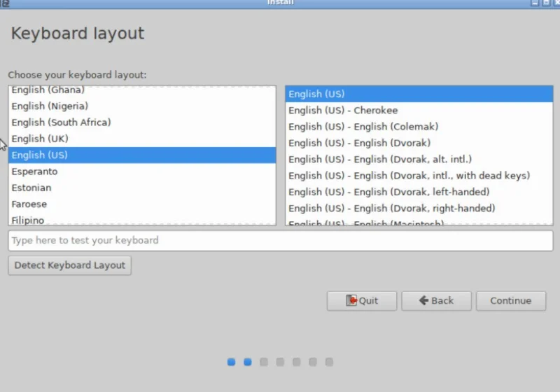
Task: Select English (US) variant in right list
Action: pos(419,94)
